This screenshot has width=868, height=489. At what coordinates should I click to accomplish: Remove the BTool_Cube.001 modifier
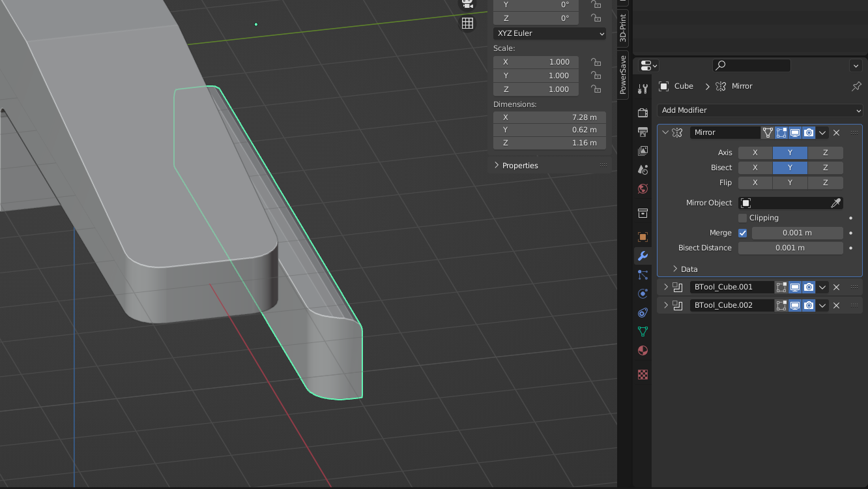836,287
